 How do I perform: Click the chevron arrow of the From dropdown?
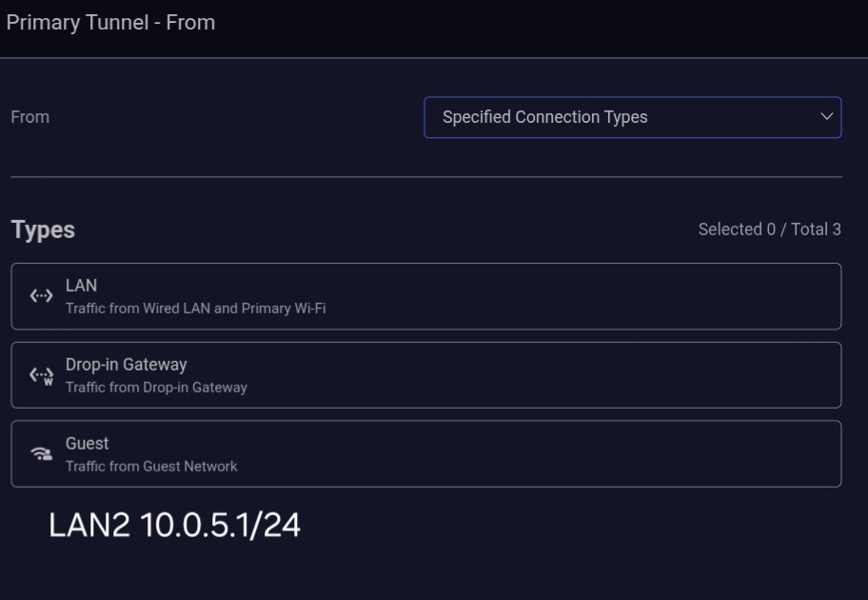pos(825,117)
